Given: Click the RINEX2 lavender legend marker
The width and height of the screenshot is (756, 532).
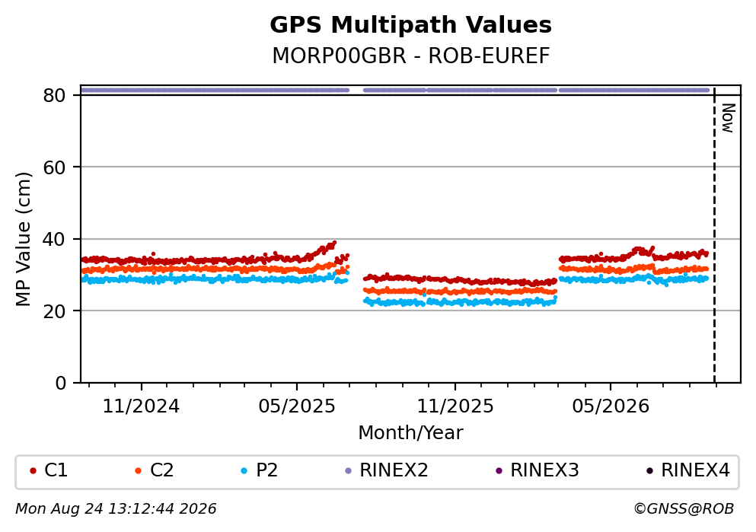Looking at the screenshot, I should 349,471.
